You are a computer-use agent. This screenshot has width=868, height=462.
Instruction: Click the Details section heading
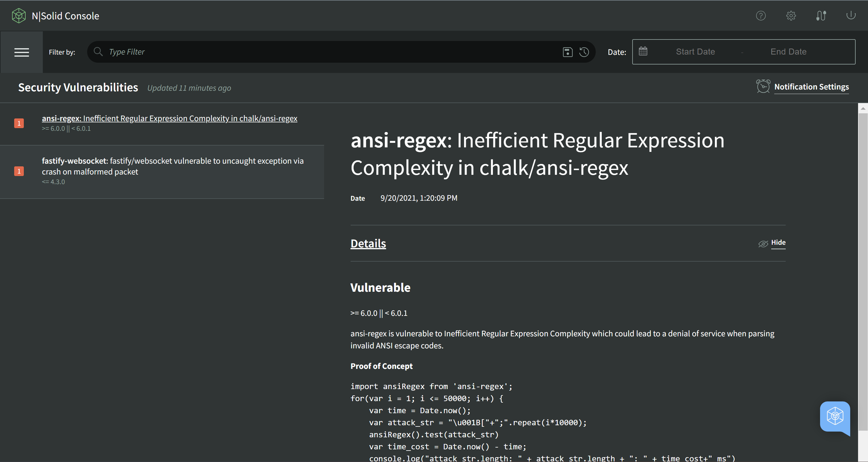click(x=368, y=244)
